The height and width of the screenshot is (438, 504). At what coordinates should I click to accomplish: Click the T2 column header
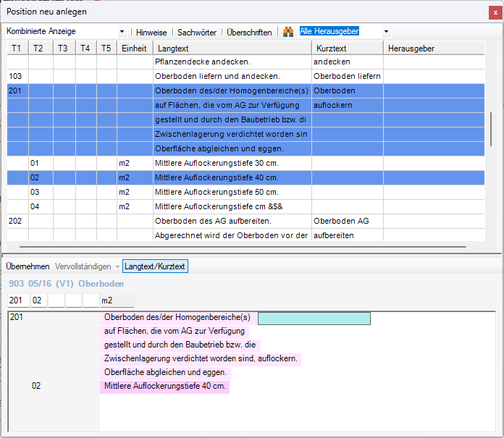coord(41,49)
